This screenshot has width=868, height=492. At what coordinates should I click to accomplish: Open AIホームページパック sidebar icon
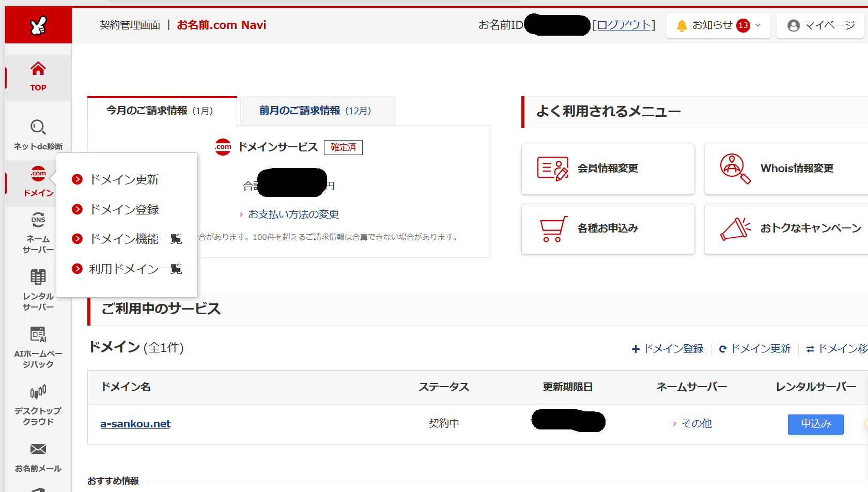pyautogui.click(x=38, y=335)
